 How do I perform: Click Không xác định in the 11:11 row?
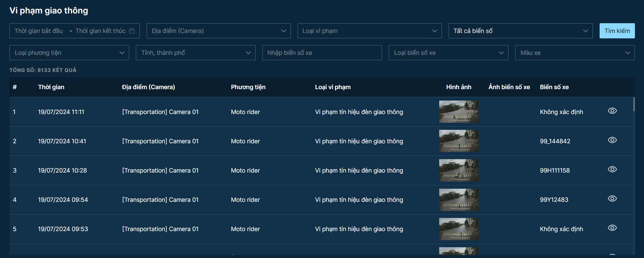click(x=562, y=112)
